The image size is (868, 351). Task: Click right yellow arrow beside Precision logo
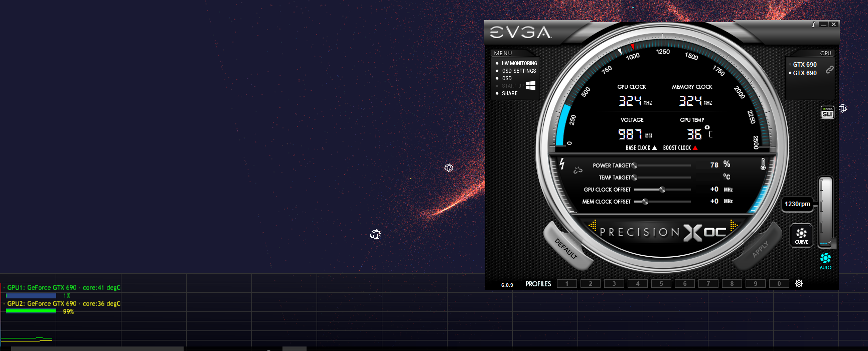click(734, 225)
